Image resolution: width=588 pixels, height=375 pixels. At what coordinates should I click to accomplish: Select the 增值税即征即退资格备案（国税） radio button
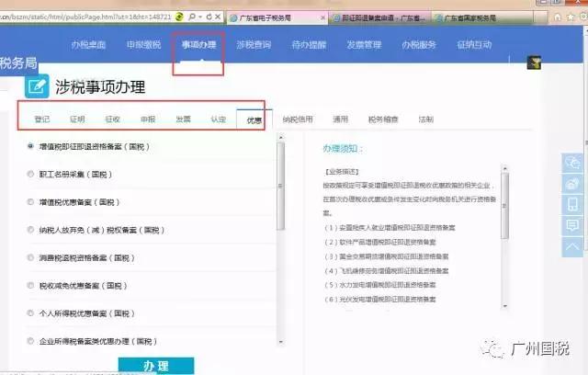(x=30, y=146)
